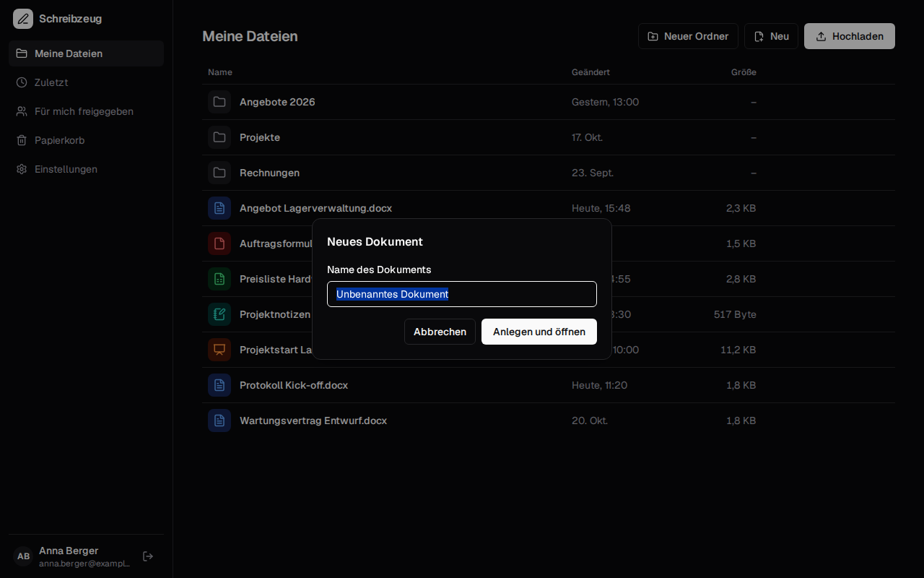Image resolution: width=924 pixels, height=578 pixels.
Task: Click the Rechnungen folder icon
Action: (x=219, y=173)
